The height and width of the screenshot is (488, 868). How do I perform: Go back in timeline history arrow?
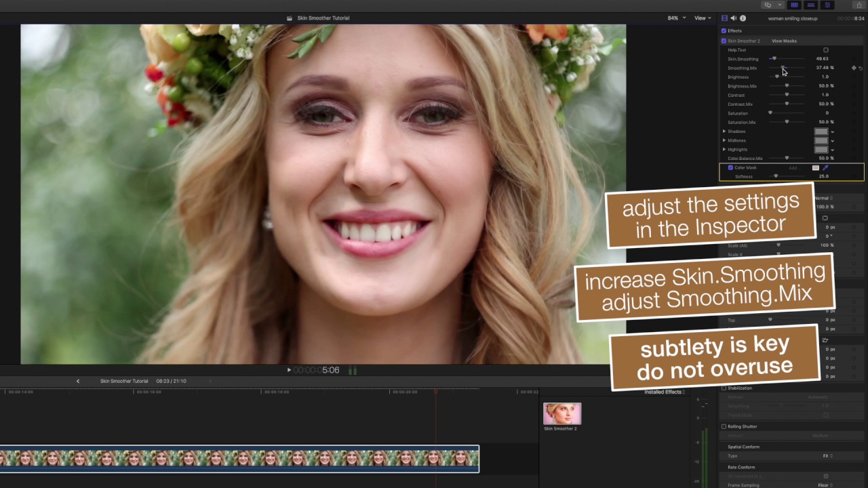(x=78, y=381)
